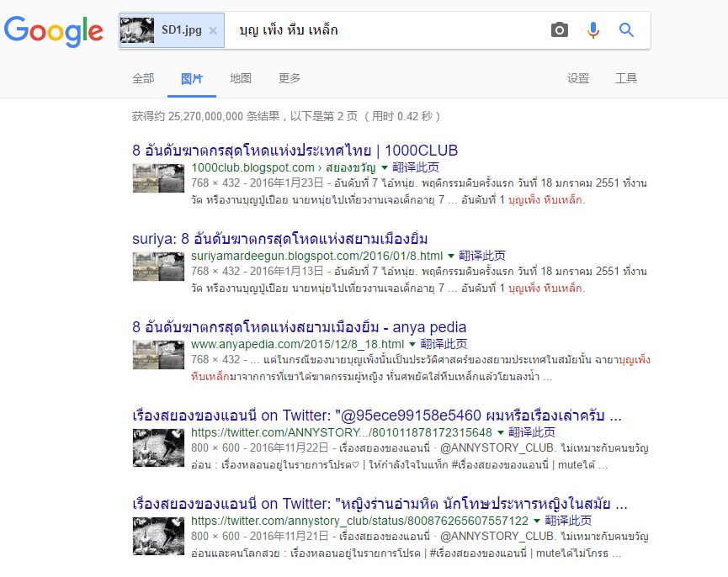Screen dimensions: 728x577
Task: Expand dropdown arrow beside twitter.com/ANNYSTORY URL
Action: [501, 432]
